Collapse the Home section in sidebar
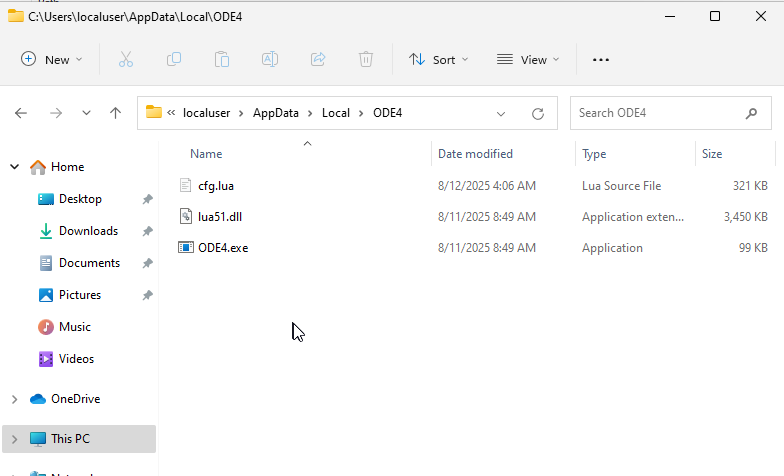 (x=14, y=167)
